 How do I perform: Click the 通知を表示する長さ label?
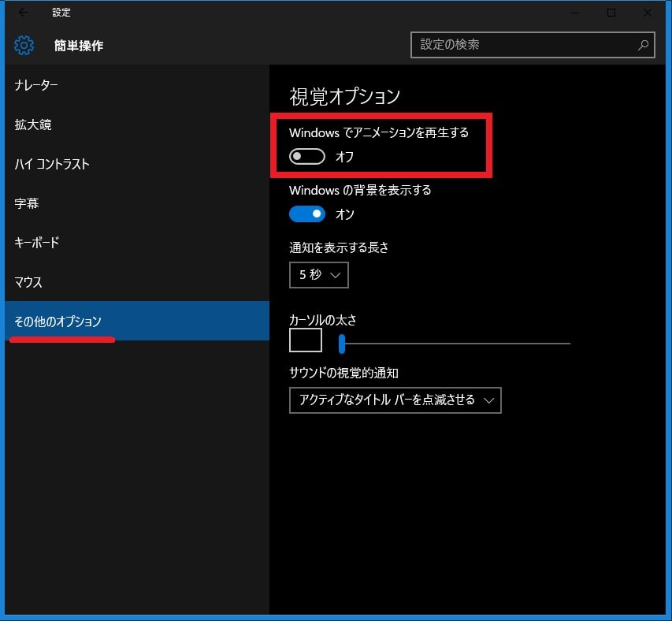(339, 247)
